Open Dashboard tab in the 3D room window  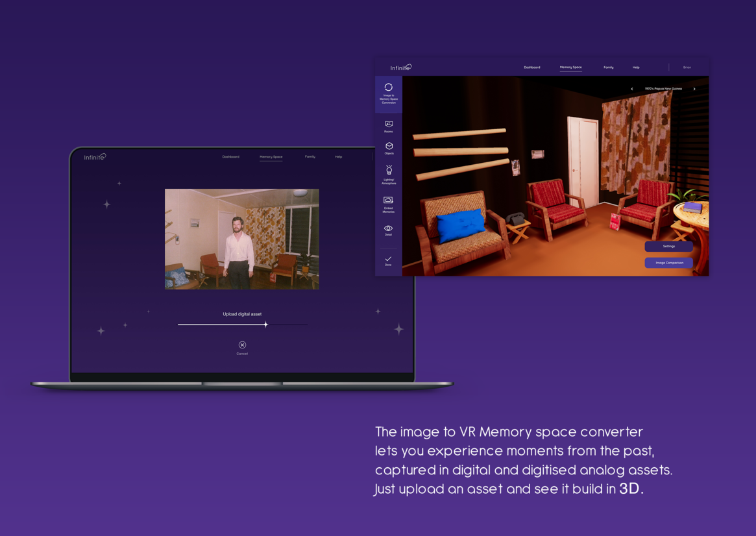(531, 67)
